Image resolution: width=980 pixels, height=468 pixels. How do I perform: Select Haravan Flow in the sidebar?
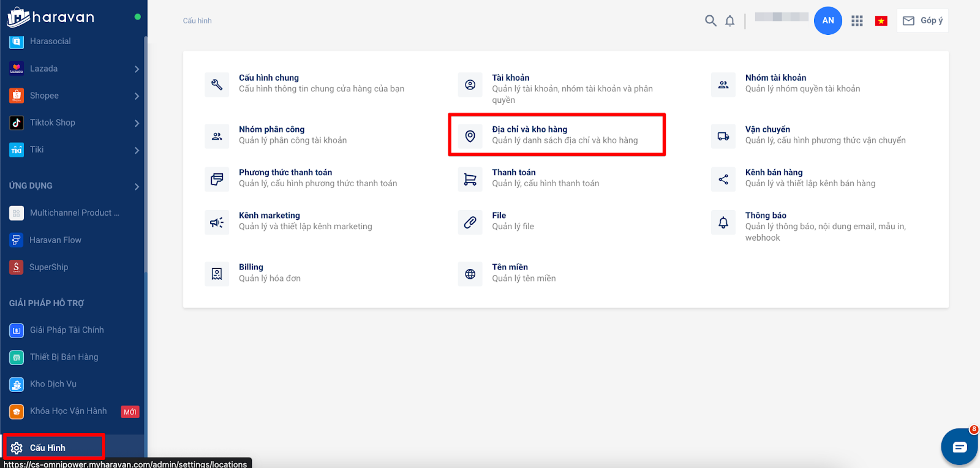click(55, 240)
